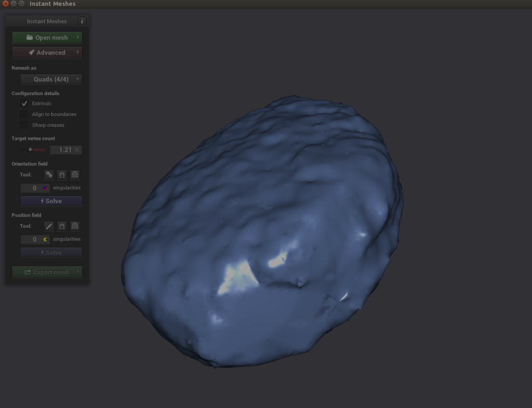Click Solve under Position field
The image size is (532, 408).
coord(51,253)
